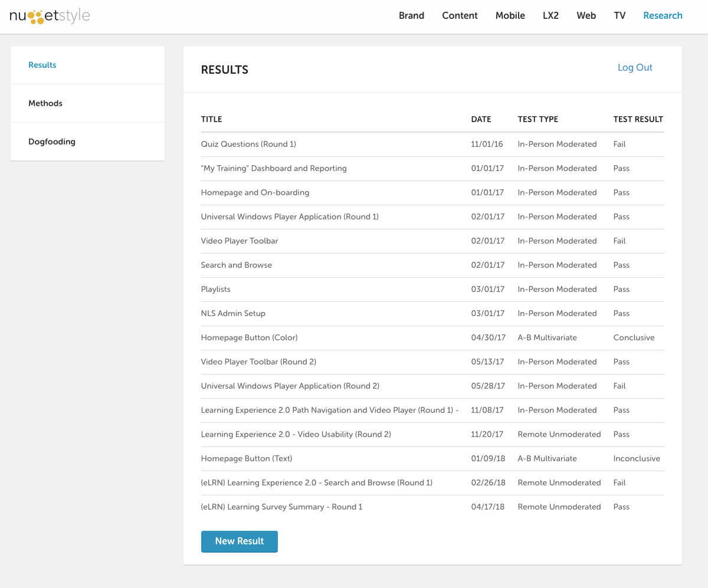The width and height of the screenshot is (708, 588).
Task: Click the nuggetstyle logo
Action: pyautogui.click(x=50, y=16)
